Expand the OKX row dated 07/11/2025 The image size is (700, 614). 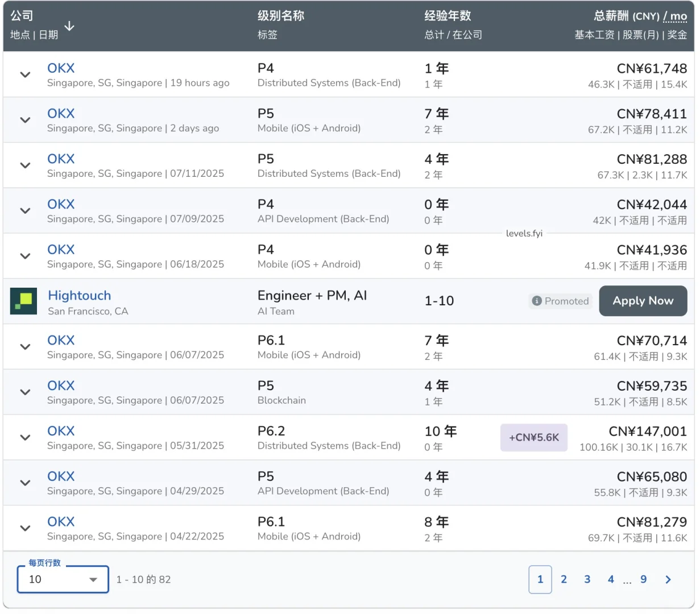(25, 165)
